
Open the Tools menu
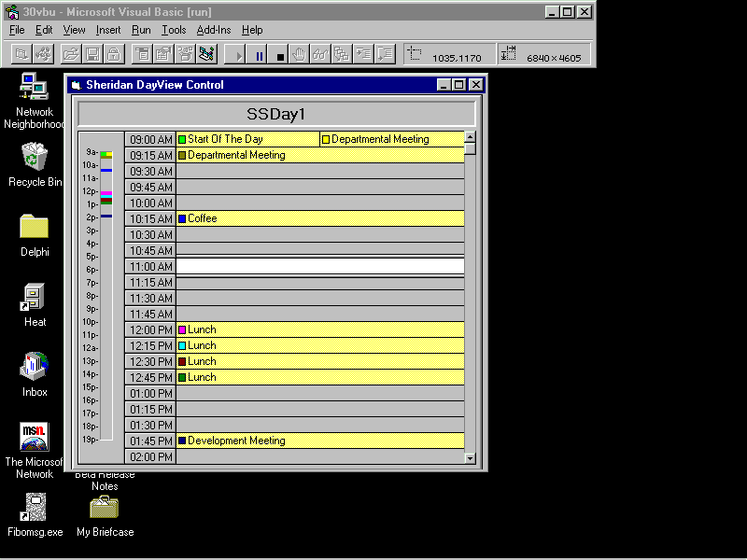pyautogui.click(x=174, y=30)
